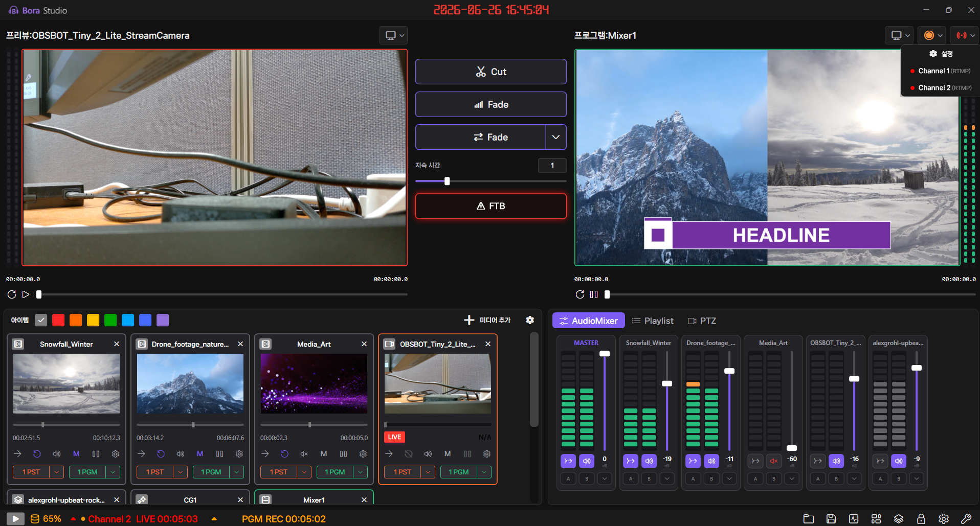The height and width of the screenshot is (526, 980).
Task: Open settings in streaming channel menu
Action: (941, 54)
